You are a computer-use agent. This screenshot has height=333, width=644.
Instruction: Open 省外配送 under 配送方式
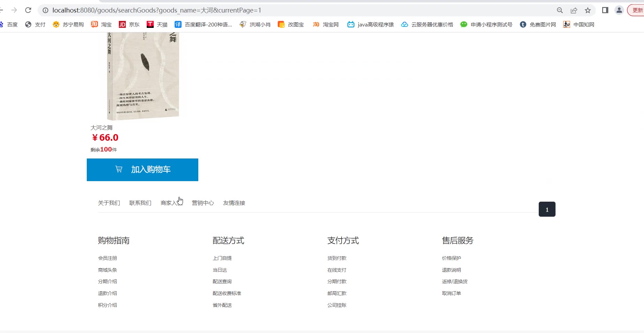[x=222, y=305]
